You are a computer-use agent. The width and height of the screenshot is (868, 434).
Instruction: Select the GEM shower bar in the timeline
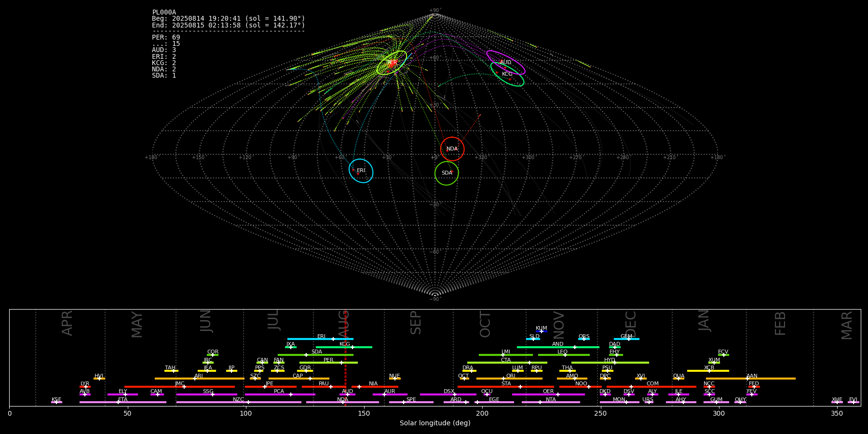click(626, 339)
